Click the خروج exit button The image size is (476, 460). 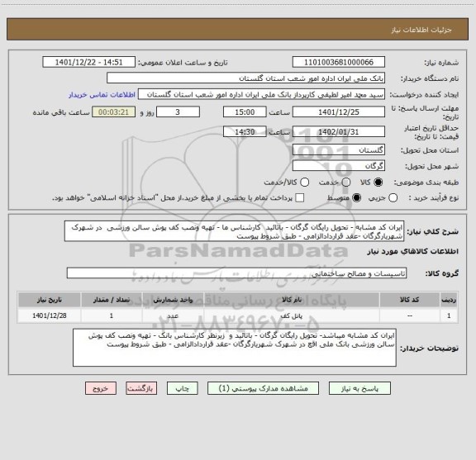(101, 388)
